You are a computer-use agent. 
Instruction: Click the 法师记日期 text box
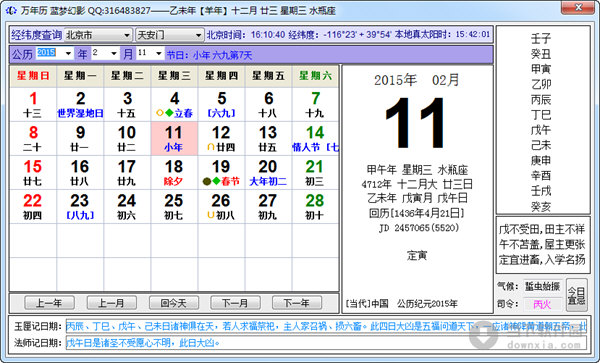[326, 343]
